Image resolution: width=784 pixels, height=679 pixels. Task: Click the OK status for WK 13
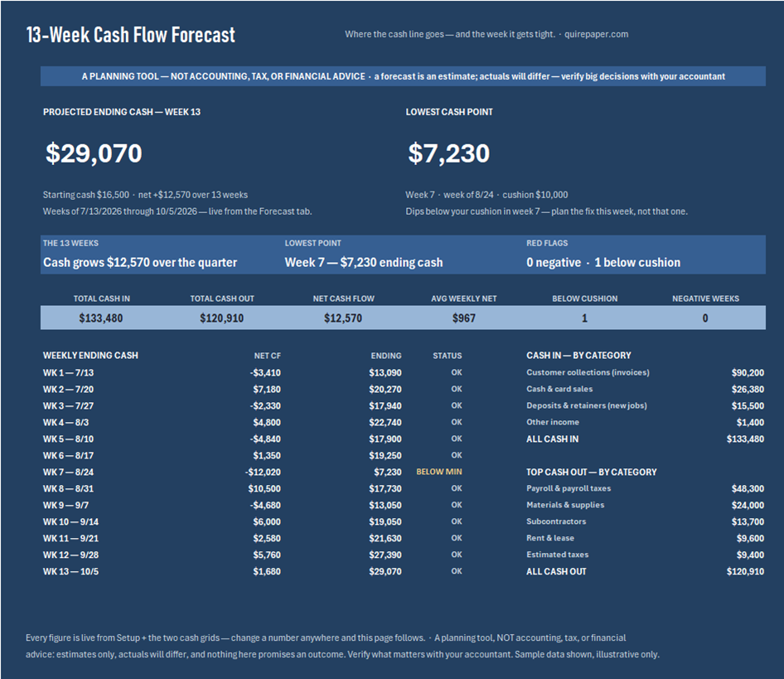coord(457,571)
